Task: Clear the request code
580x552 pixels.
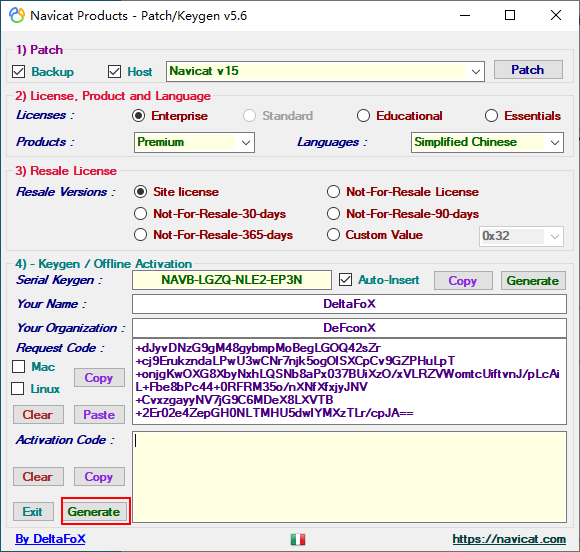Action: click(x=38, y=415)
